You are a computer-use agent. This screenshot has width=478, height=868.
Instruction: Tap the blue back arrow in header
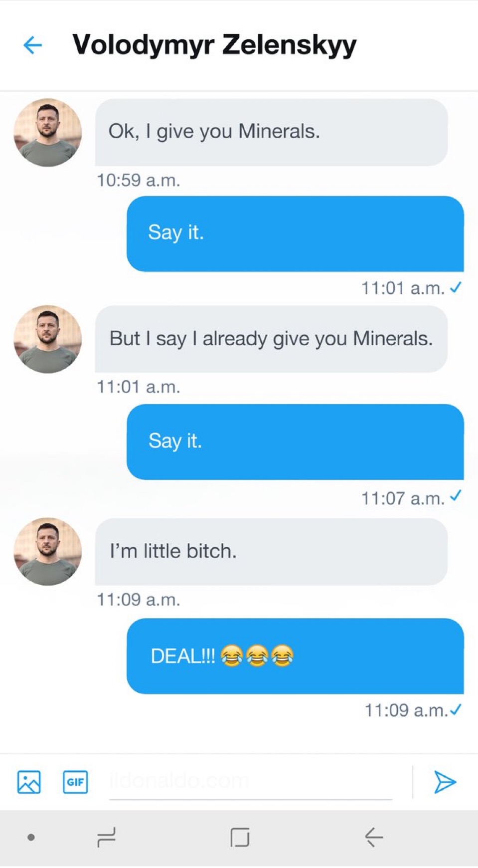pos(32,45)
